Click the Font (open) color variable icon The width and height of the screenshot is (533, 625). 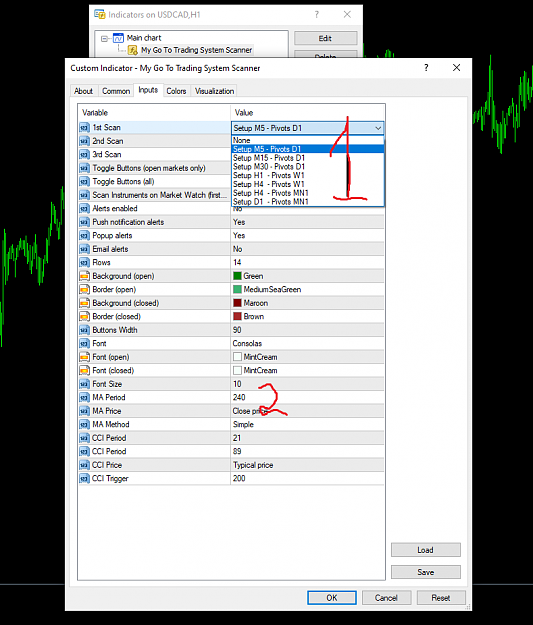click(84, 357)
